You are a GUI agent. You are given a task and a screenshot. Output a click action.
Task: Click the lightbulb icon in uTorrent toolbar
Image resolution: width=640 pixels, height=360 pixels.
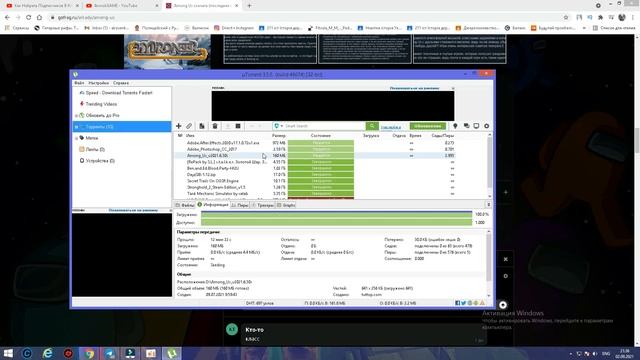[x=455, y=126]
